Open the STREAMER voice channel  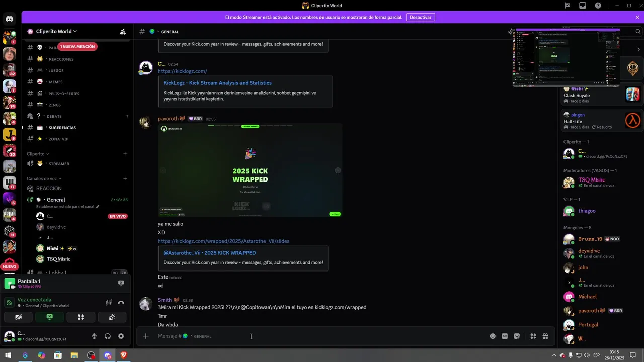76,164
